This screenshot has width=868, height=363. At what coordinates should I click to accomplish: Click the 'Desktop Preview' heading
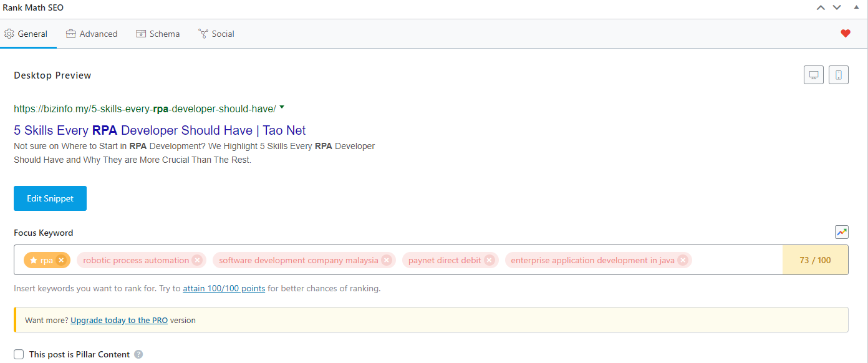pyautogui.click(x=52, y=75)
